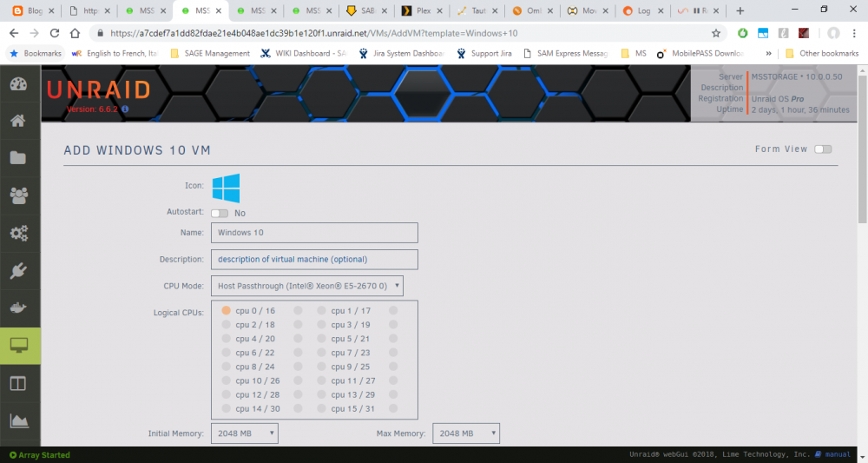Open Users page from the people icon
This screenshot has width=868, height=463.
[x=18, y=195]
